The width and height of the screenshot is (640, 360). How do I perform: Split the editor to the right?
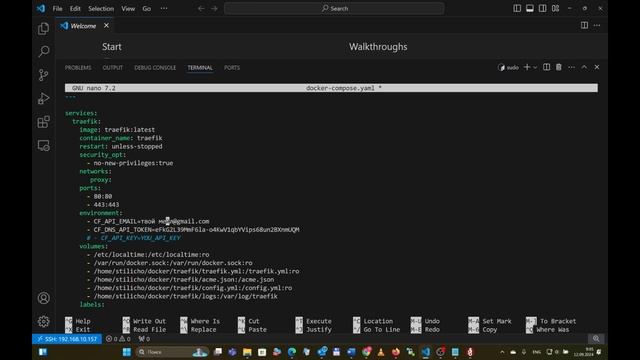(584, 25)
